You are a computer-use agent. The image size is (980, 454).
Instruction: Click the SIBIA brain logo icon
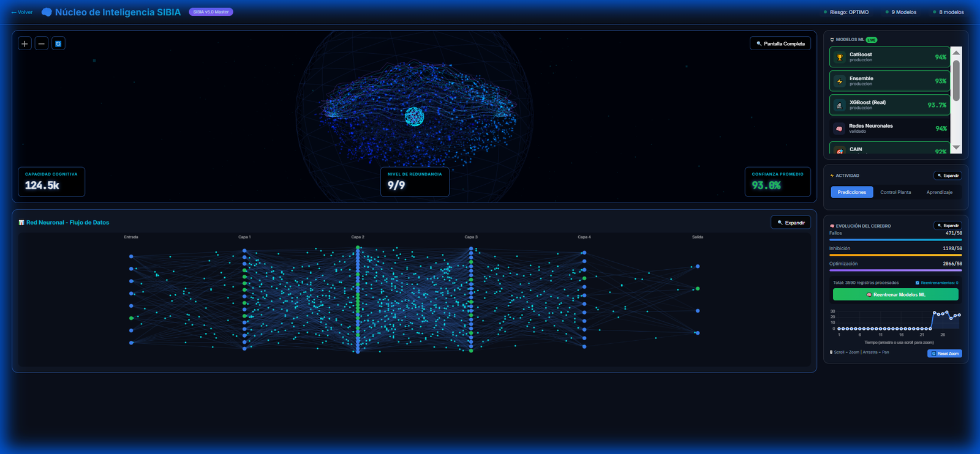(x=47, y=12)
